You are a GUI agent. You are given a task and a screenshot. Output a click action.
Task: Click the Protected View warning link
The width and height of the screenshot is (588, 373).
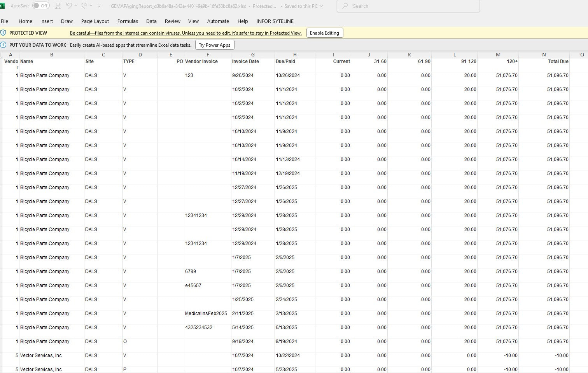click(186, 33)
